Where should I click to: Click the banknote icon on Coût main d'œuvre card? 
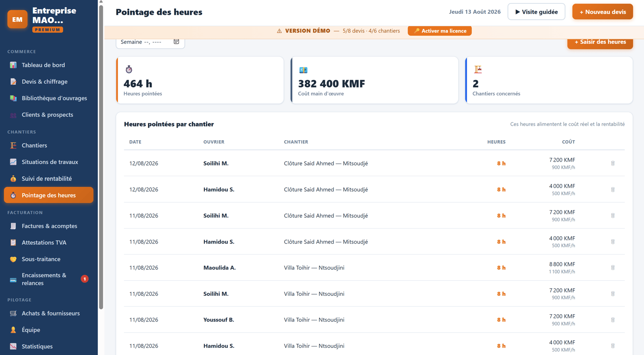pos(303,70)
